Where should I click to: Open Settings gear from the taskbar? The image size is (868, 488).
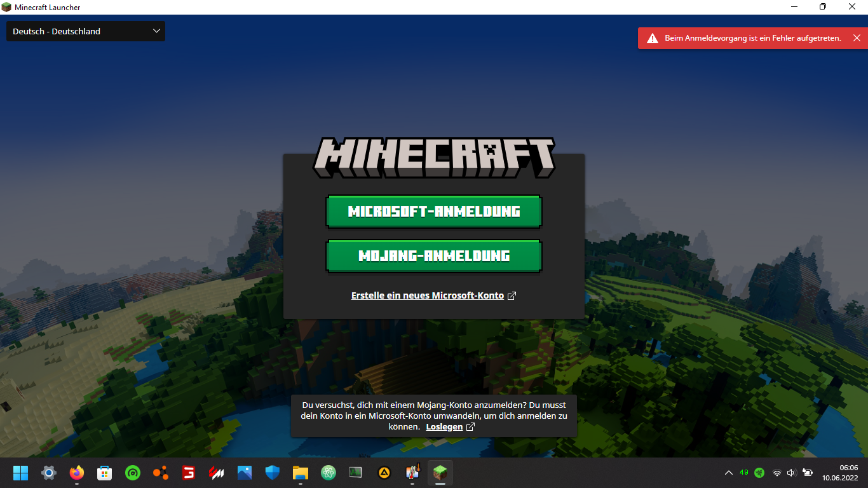(x=49, y=473)
